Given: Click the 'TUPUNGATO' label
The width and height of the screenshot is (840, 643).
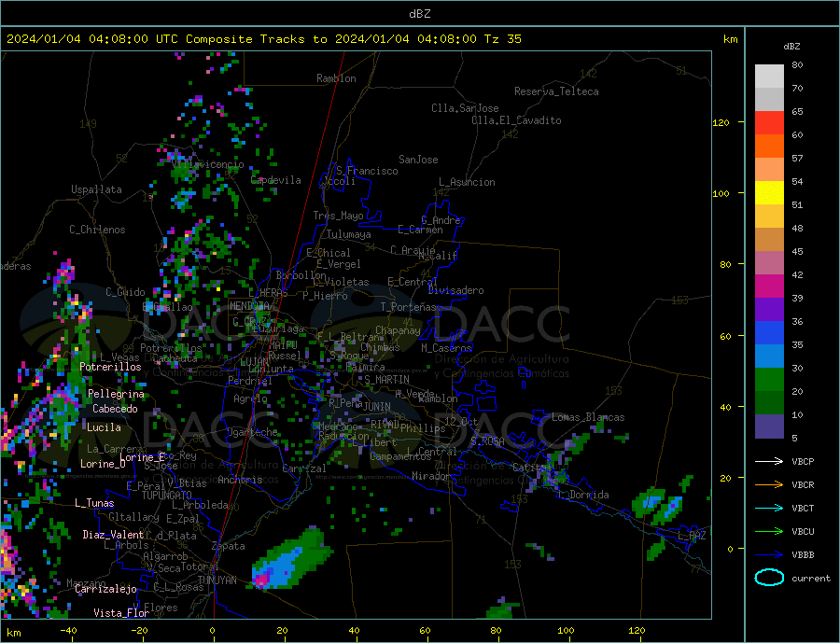Looking at the screenshot, I should (167, 496).
